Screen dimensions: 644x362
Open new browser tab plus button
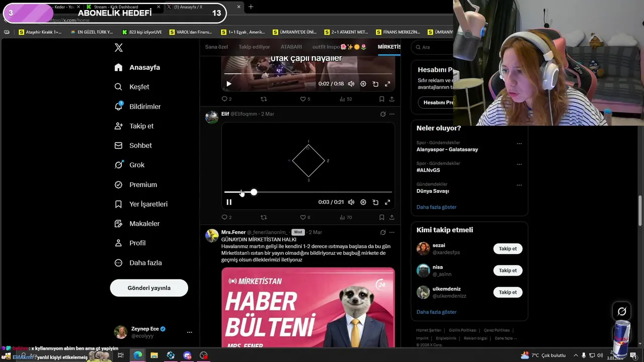251,7
